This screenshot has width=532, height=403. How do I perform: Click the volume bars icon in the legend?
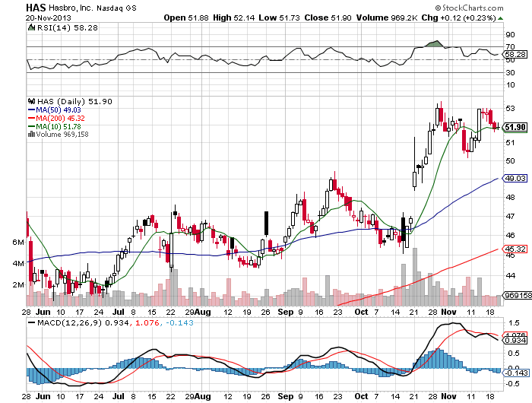click(31, 134)
